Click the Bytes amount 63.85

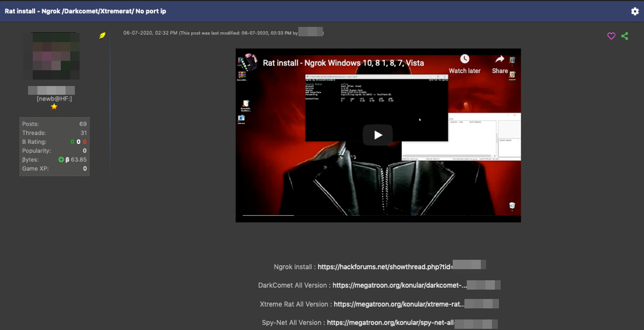pyautogui.click(x=79, y=160)
